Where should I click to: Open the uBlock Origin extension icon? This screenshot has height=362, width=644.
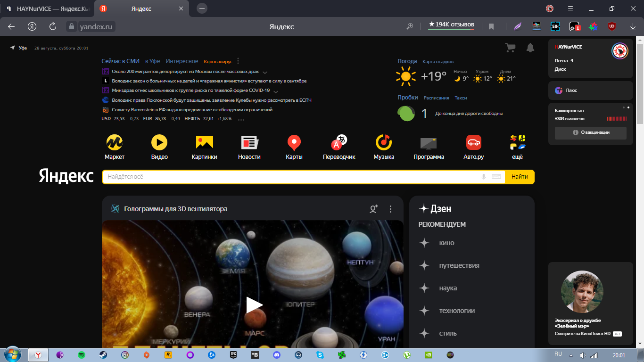(612, 26)
